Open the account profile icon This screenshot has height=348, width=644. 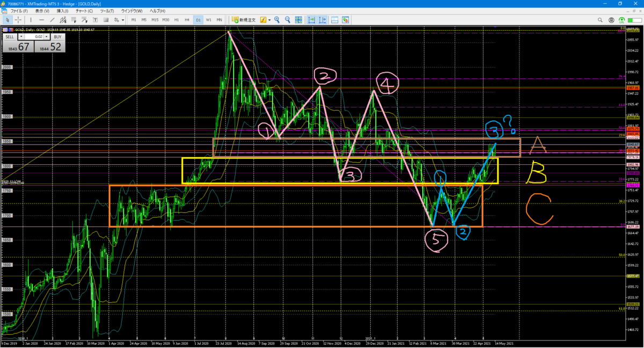[x=611, y=20]
